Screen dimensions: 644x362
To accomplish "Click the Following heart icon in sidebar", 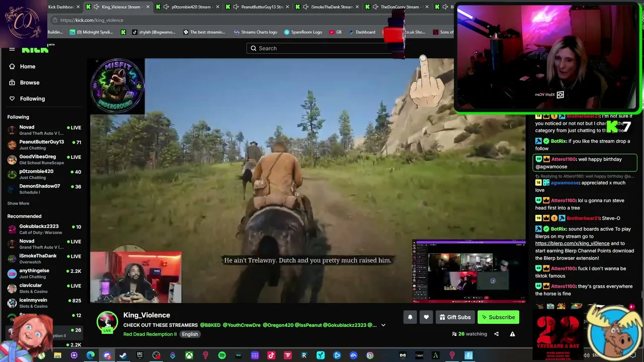I will click(x=12, y=99).
